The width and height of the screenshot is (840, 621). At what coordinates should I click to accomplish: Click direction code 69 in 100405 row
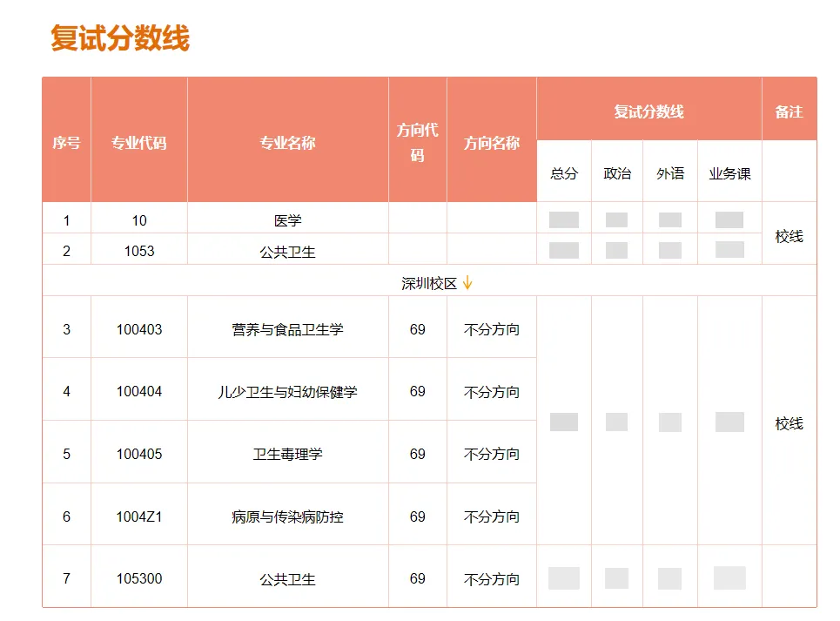pos(417,454)
